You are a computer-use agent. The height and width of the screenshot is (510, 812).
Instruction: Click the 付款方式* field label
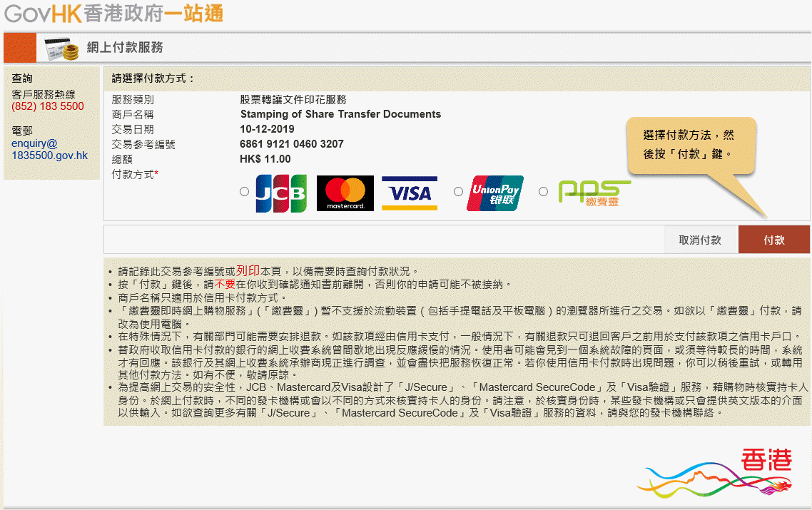point(135,175)
